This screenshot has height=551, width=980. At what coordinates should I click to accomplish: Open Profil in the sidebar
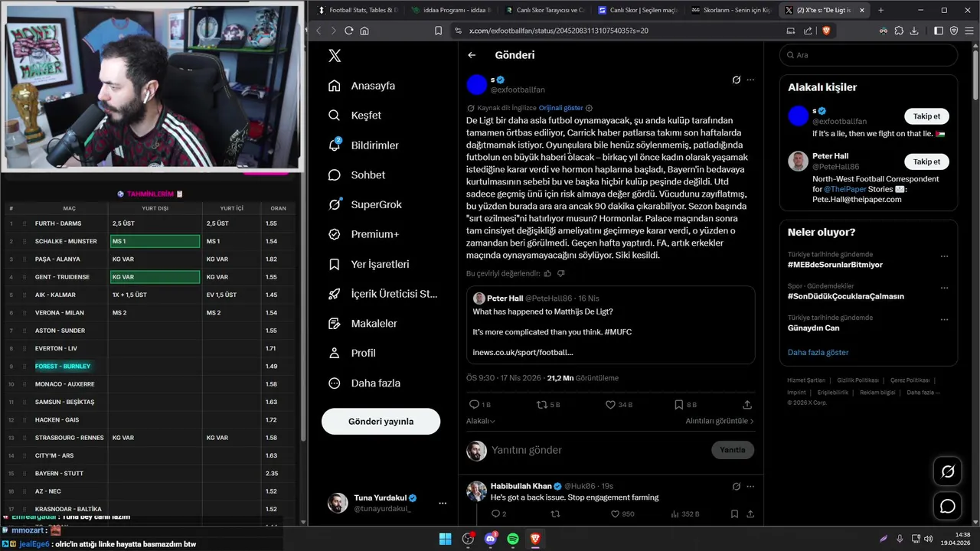(x=351, y=354)
